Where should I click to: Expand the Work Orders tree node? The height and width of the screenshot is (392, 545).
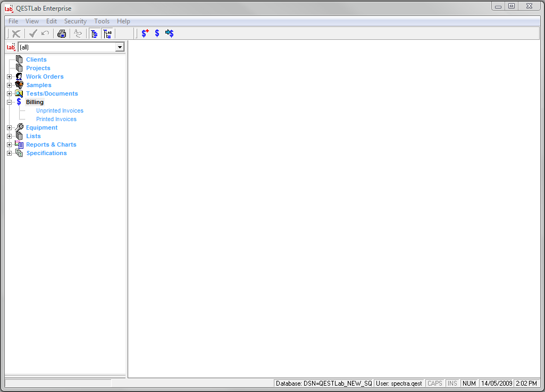click(9, 76)
